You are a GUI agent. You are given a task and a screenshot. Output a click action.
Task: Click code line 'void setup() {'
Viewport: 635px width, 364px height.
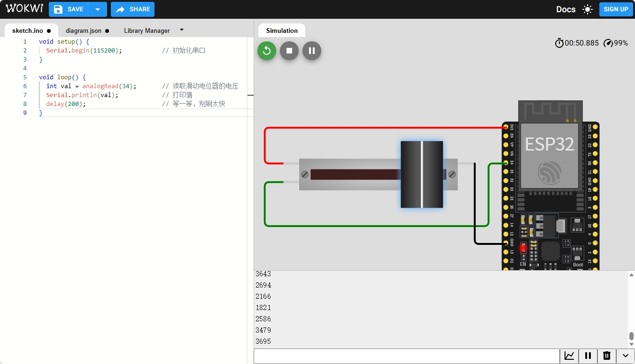tap(64, 42)
